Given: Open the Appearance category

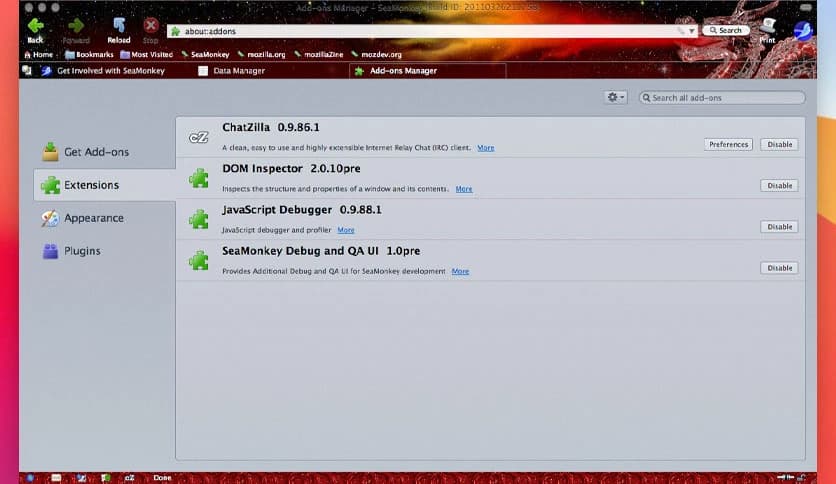Looking at the screenshot, I should tap(104, 218).
